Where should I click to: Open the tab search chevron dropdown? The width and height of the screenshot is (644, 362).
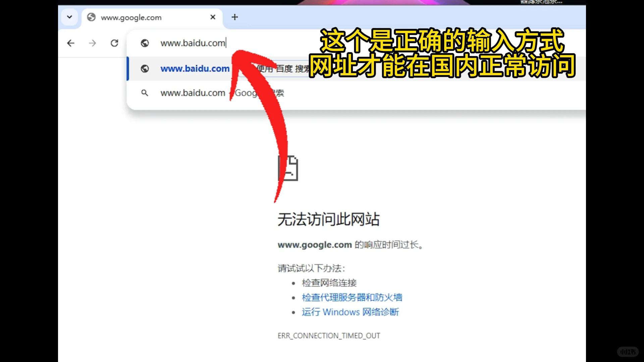(69, 17)
